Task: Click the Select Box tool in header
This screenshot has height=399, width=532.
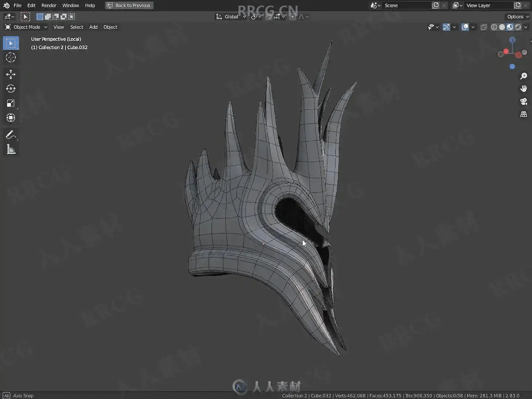Action: (x=25, y=17)
